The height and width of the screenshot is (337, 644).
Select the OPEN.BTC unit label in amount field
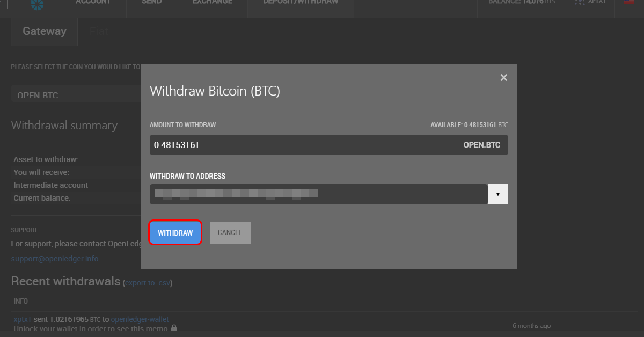click(482, 145)
